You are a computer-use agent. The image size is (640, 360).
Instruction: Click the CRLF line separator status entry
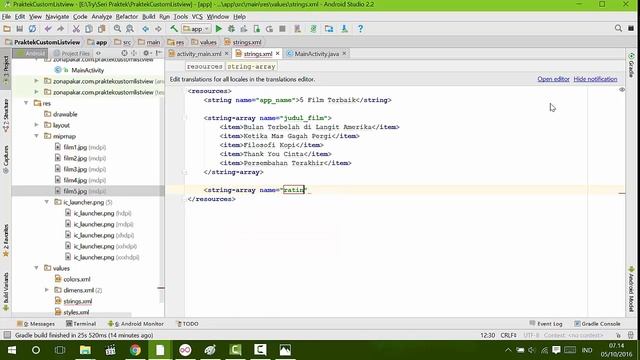click(509, 335)
